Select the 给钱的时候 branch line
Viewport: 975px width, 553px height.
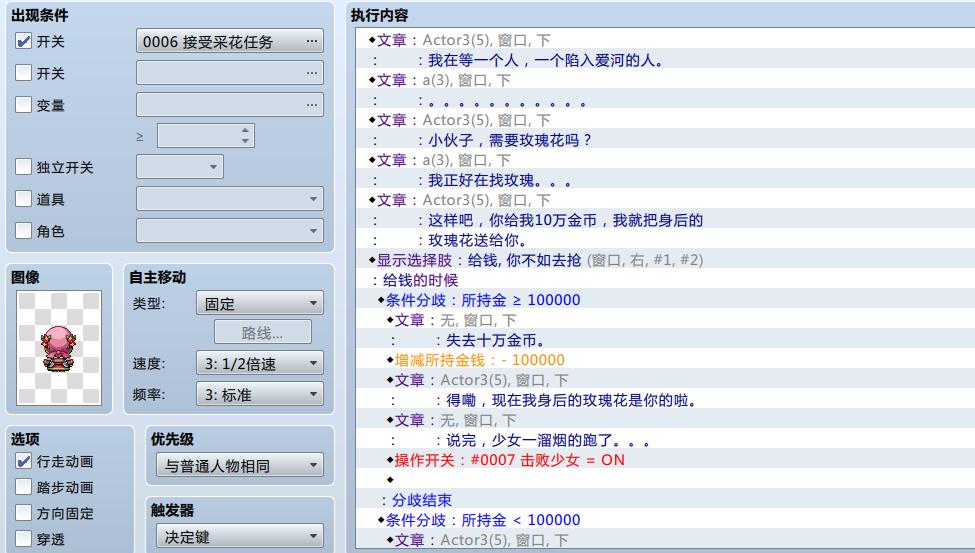pyautogui.click(x=665, y=280)
